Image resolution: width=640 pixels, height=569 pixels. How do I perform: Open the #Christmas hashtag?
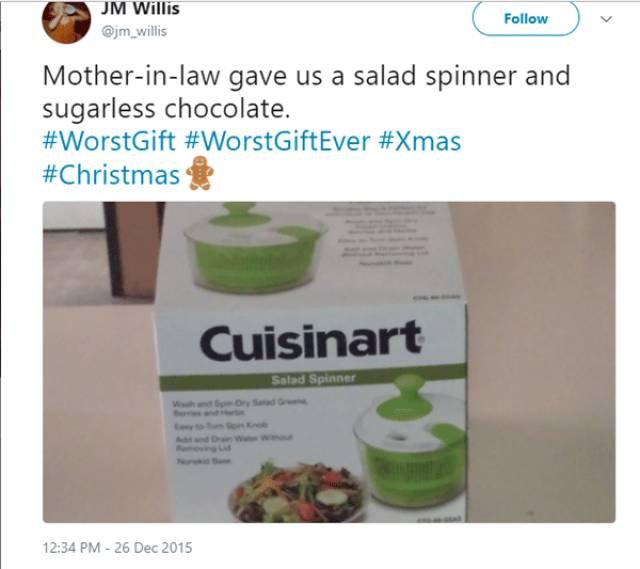coord(111,175)
